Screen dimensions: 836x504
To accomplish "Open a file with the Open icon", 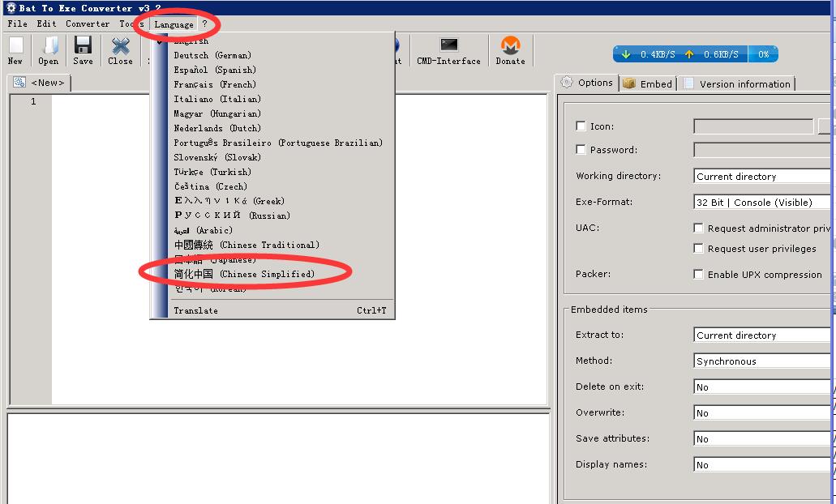I will 49,50.
